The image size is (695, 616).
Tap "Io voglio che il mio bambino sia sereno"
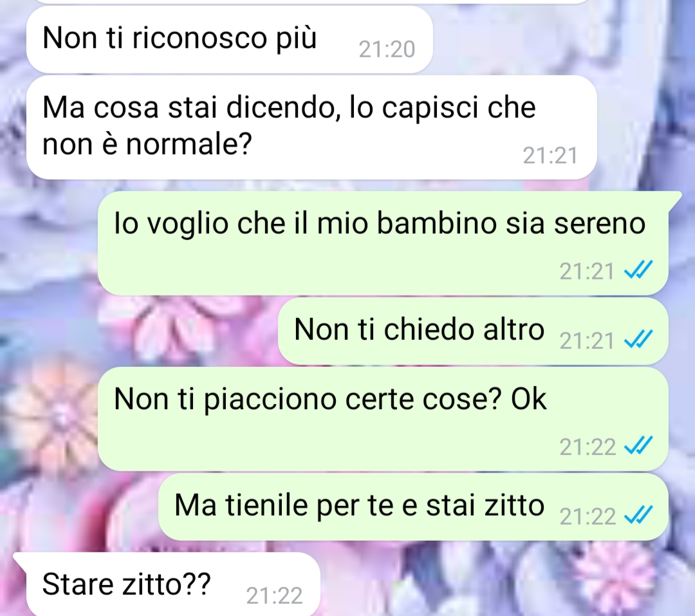[x=383, y=243]
